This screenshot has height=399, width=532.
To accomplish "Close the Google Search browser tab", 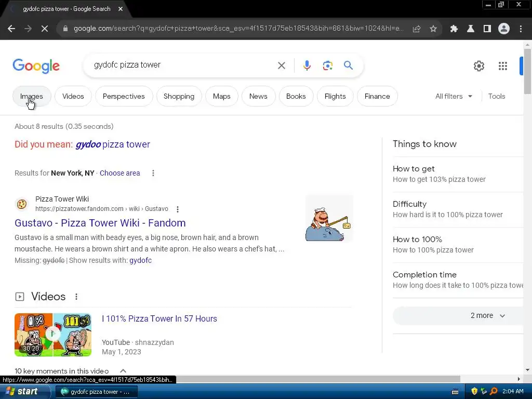I will 121,9.
